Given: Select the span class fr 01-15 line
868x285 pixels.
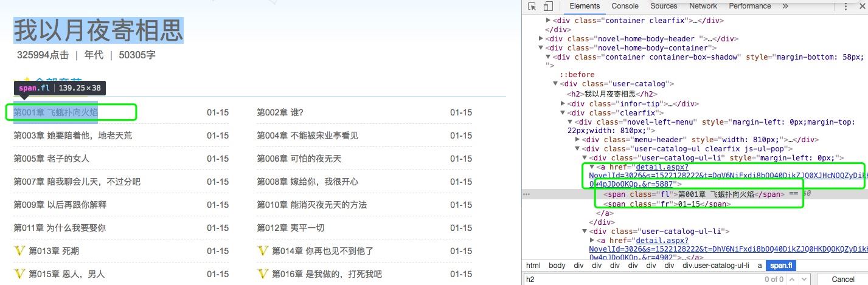Looking at the screenshot, I should 667,204.
